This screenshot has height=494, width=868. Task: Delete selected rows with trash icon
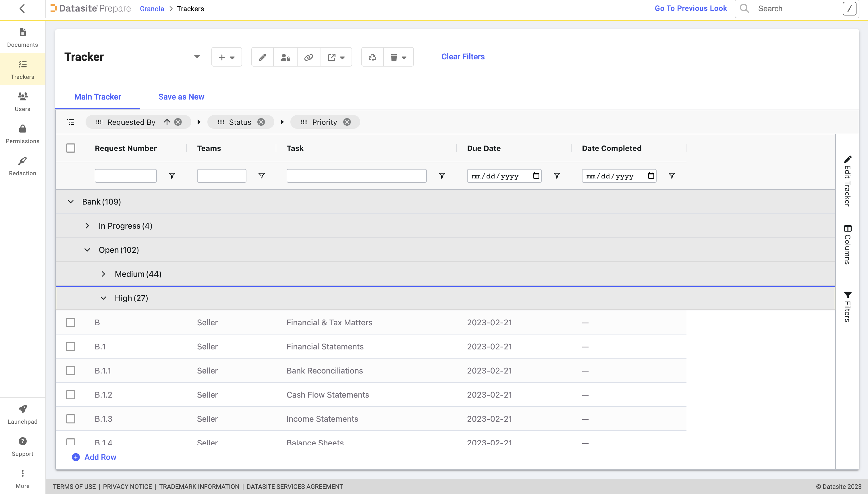394,57
